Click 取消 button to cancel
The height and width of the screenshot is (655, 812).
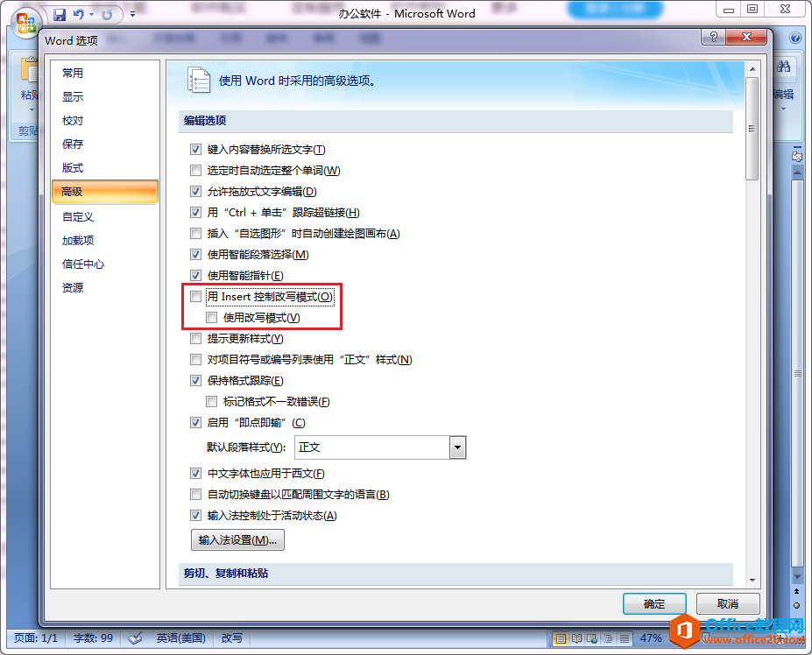[728, 603]
